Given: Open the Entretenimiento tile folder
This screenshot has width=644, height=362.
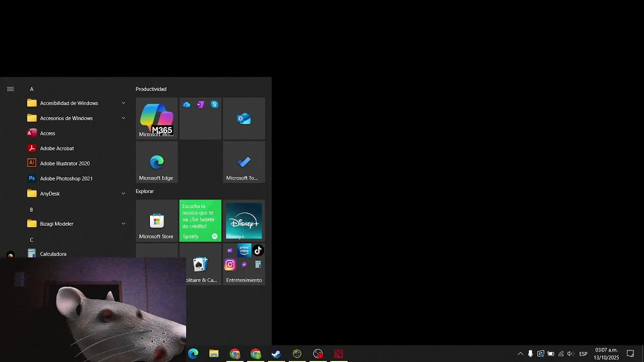Looking at the screenshot, I should [x=244, y=264].
